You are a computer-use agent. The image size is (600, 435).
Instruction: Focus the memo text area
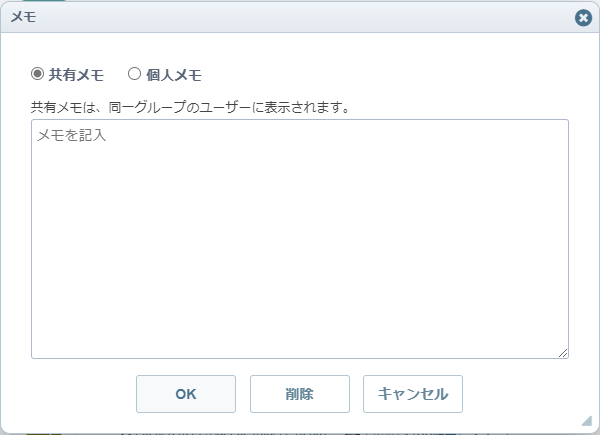[300, 238]
